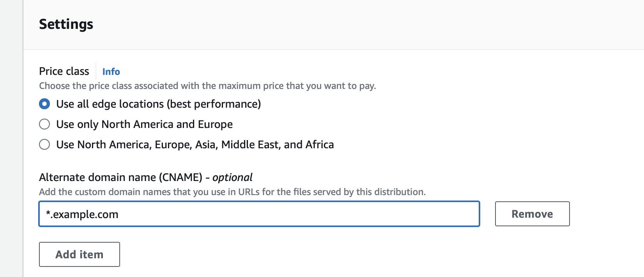Click the 'Price class' field label
644x277 pixels.
click(x=64, y=71)
